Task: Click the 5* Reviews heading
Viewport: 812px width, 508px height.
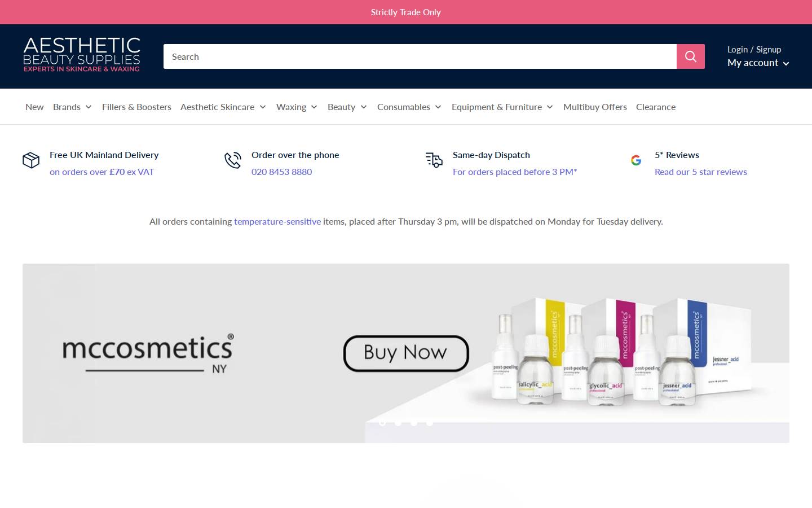Action: pos(677,155)
